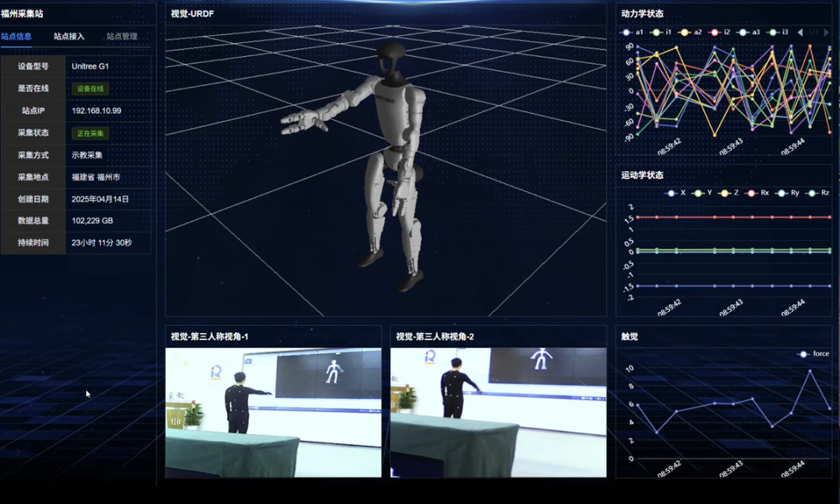Toggle the Rx kinematics legend item
This screenshot has height=504, width=840.
[x=758, y=193]
